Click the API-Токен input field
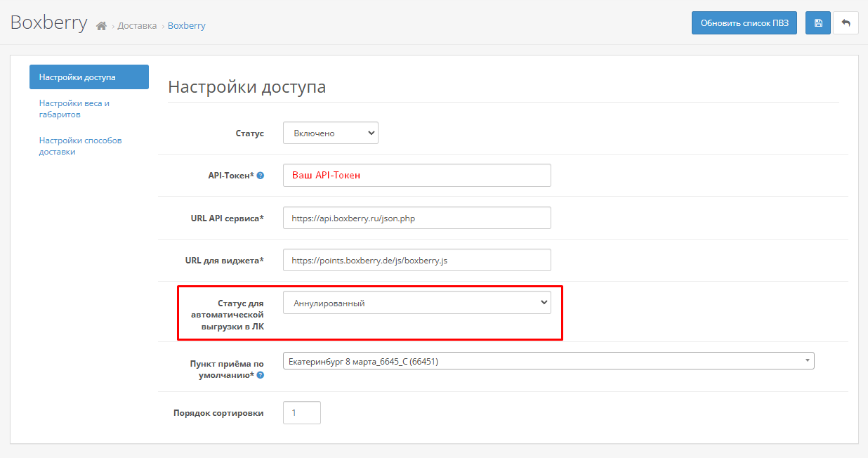Image resolution: width=868 pixels, height=458 pixels. click(x=417, y=176)
